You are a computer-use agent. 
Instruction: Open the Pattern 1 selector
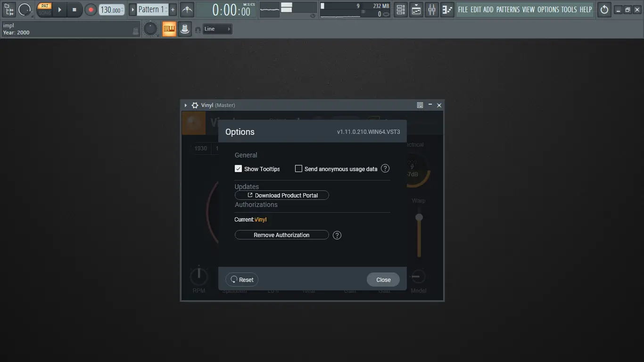tap(150, 9)
